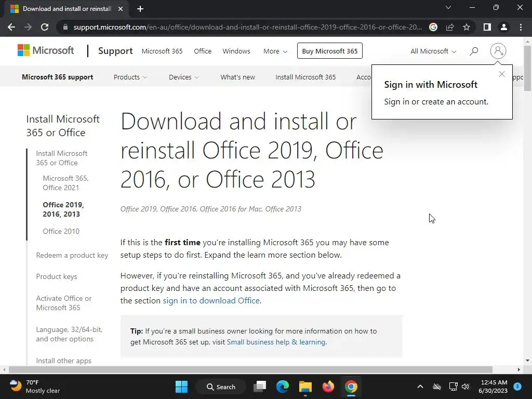532x399 pixels.
Task: Expand the All Microsoft dropdown
Action: pyautogui.click(x=433, y=51)
